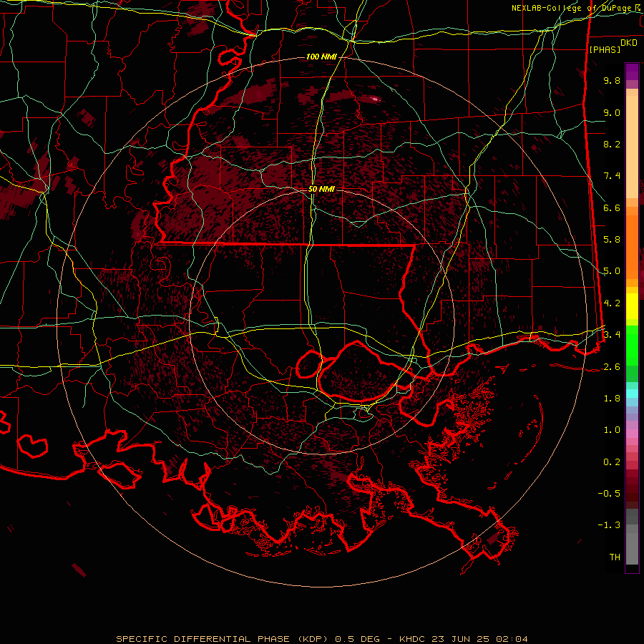
Task: Click the 2.6 value on the color scale
Action: tap(612, 367)
